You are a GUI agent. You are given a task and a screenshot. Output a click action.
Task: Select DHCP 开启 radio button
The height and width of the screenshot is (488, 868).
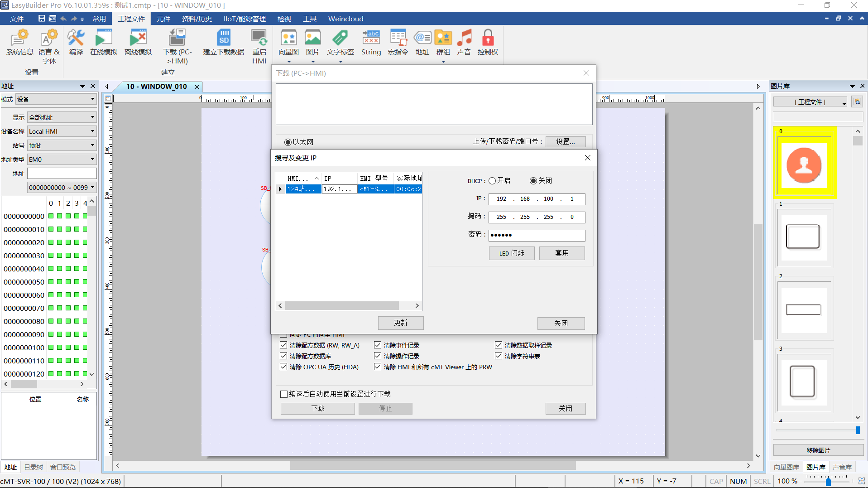tap(492, 181)
